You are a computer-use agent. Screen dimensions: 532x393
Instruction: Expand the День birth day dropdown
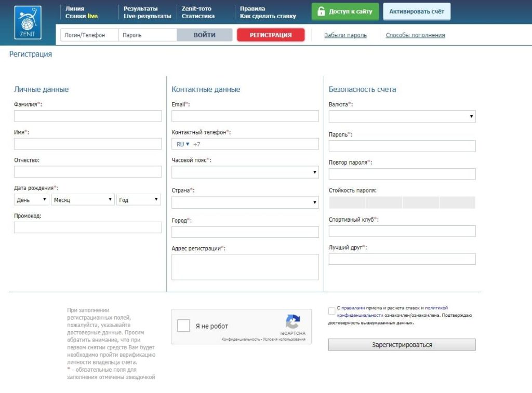click(x=31, y=200)
